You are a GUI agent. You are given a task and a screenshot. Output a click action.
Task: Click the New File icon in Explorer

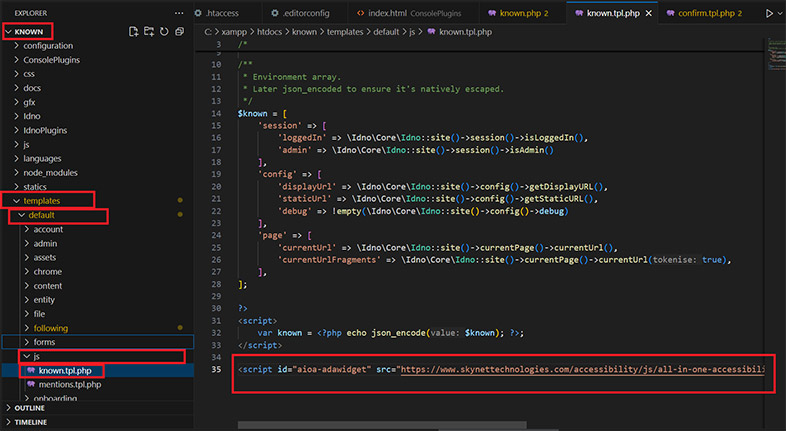click(133, 32)
